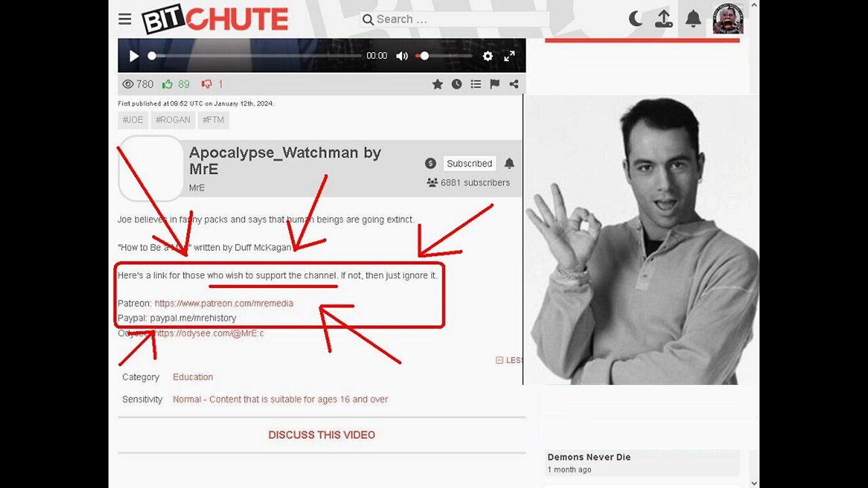This screenshot has width=868, height=488.
Task: Enter fullscreen video mode
Action: [509, 56]
